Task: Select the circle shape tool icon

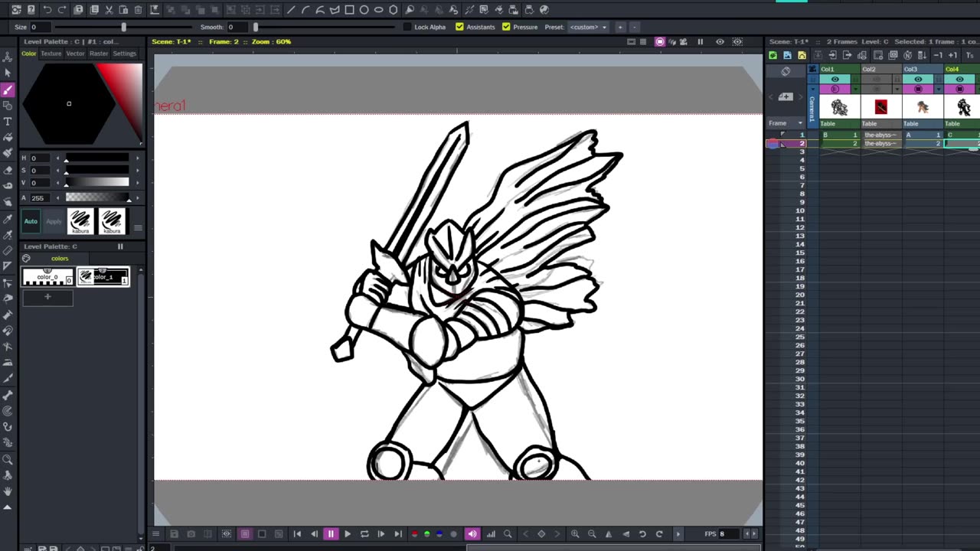Action: [364, 10]
